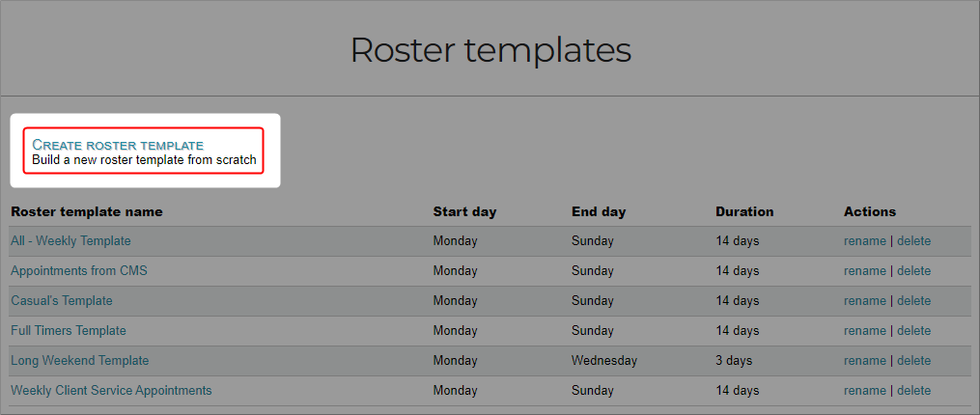Delete the Appointments from CMS template

[x=913, y=270]
